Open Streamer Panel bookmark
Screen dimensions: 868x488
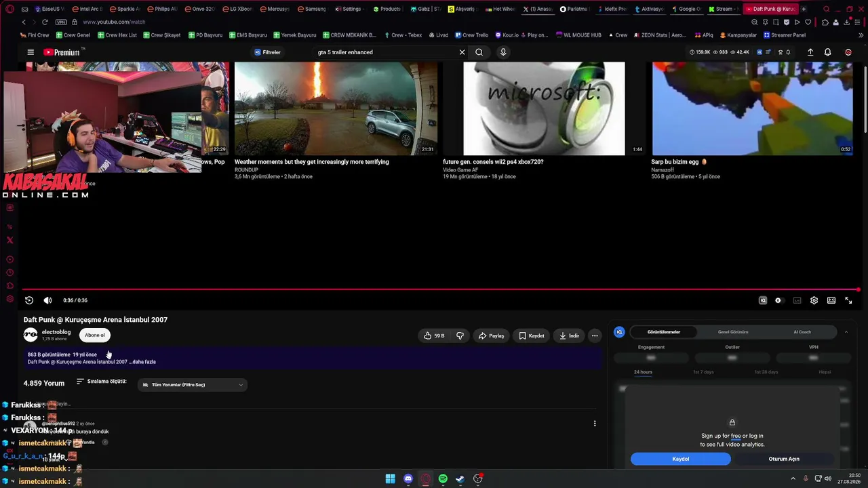pyautogui.click(x=785, y=35)
